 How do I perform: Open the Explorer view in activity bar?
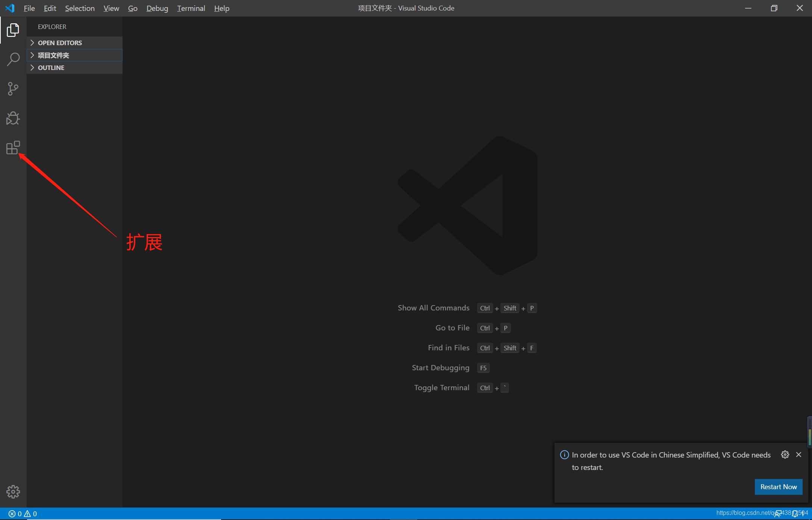point(13,30)
